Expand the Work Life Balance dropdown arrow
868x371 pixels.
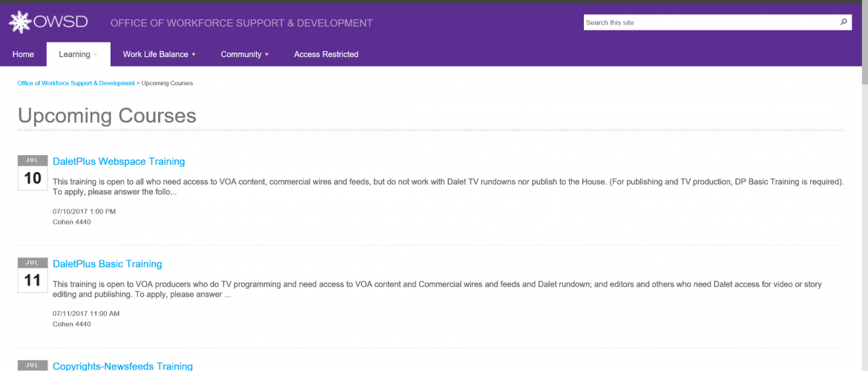pyautogui.click(x=194, y=55)
